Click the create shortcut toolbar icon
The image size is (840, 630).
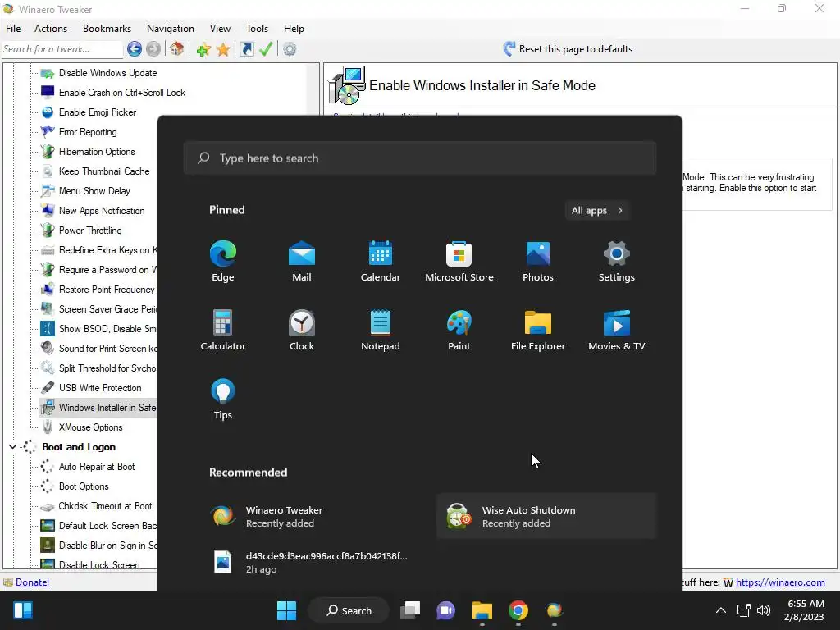246,49
